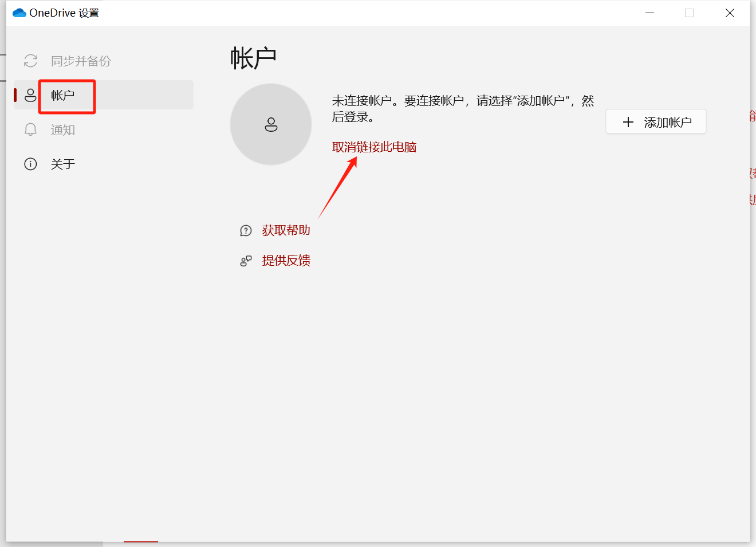Open the 提供反馈 link
This screenshot has width=756, height=547.
tap(286, 261)
